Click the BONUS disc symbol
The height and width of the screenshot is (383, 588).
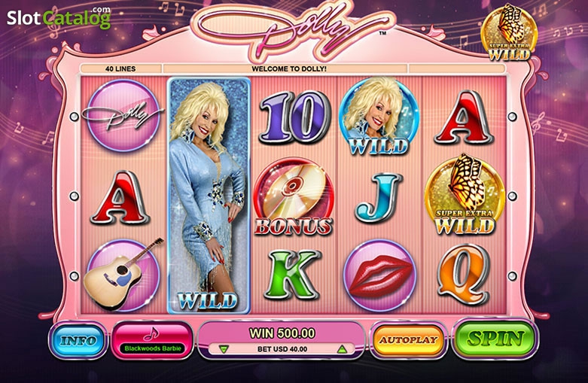pos(294,197)
